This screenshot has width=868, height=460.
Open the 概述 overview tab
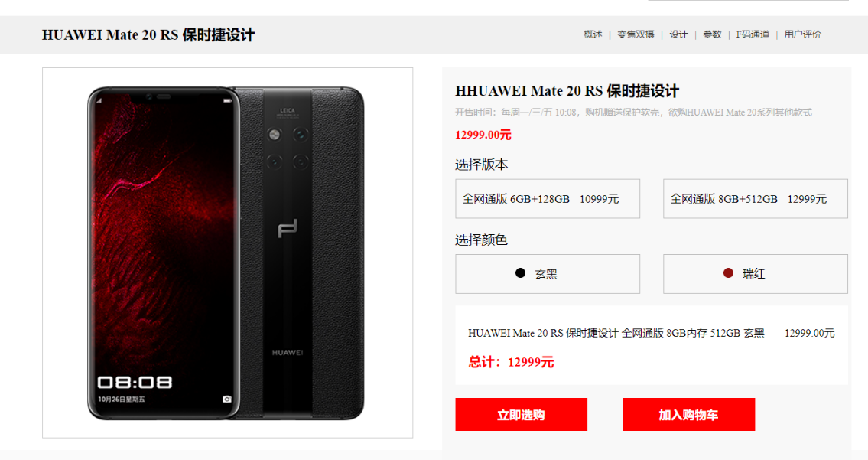[593, 34]
